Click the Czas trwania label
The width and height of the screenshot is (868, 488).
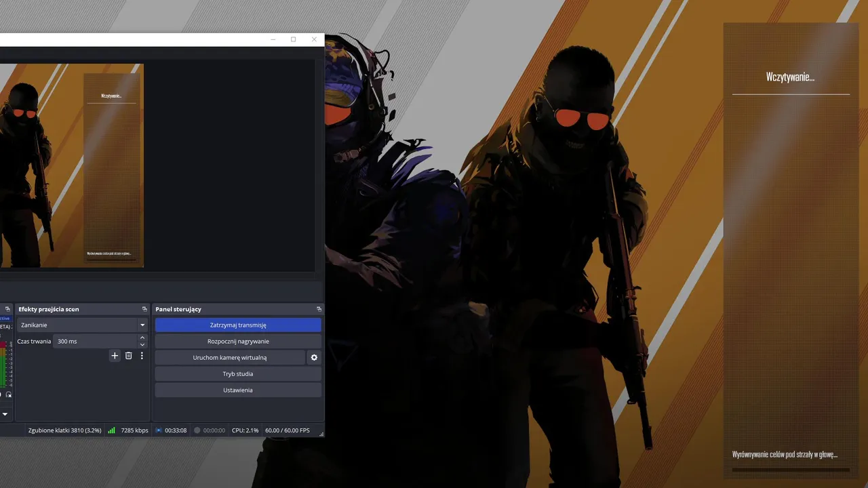tap(34, 341)
